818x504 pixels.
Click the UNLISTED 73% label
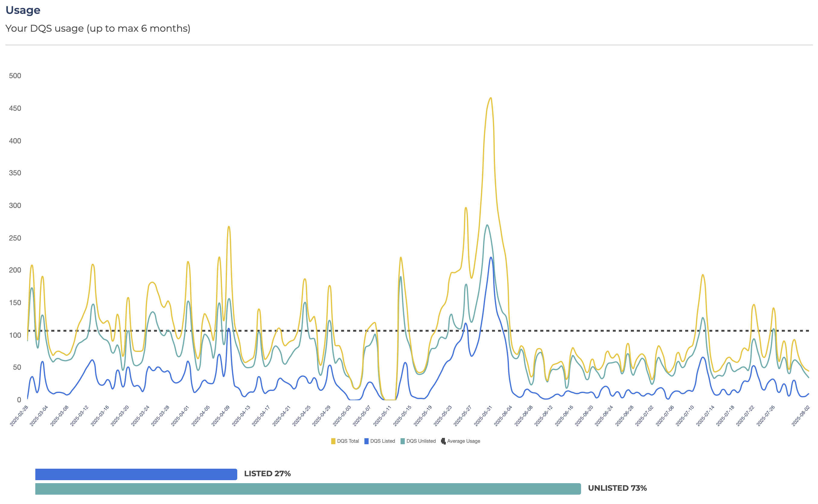(617, 488)
